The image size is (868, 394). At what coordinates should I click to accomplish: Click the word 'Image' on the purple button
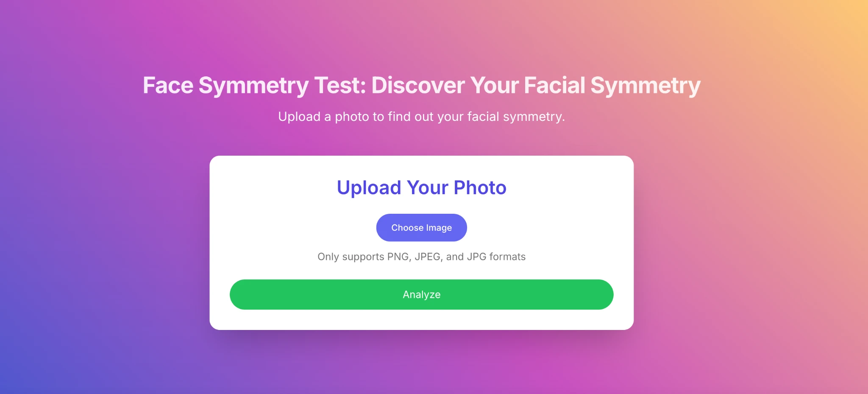[439, 228]
